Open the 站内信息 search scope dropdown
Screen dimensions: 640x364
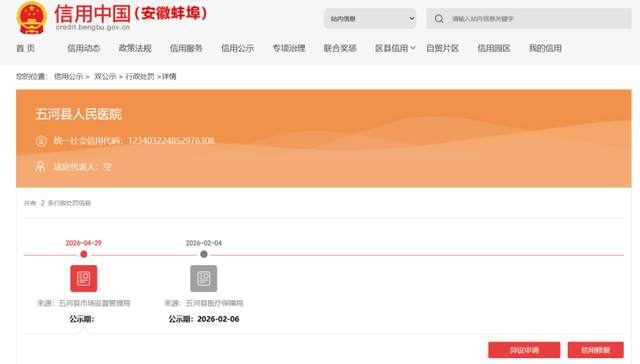tap(370, 18)
